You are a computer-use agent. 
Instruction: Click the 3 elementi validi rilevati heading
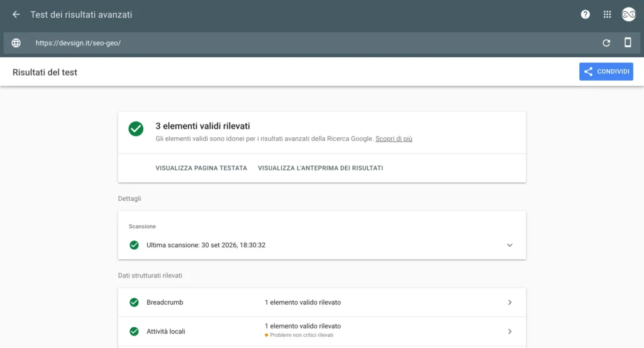pyautogui.click(x=203, y=126)
